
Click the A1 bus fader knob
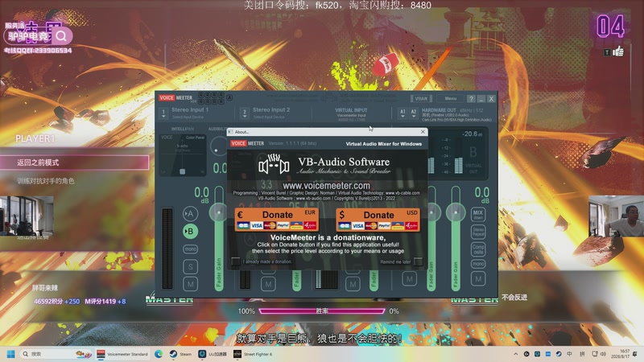(431, 212)
